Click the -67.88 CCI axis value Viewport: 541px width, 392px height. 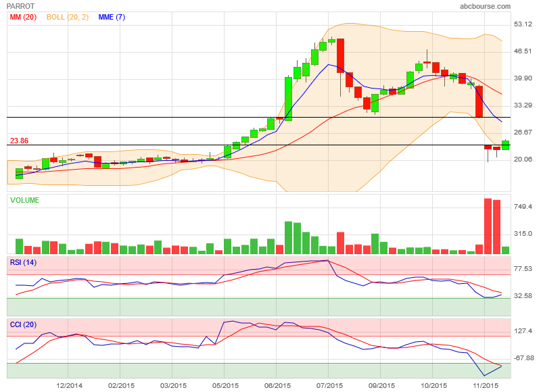[x=523, y=358]
